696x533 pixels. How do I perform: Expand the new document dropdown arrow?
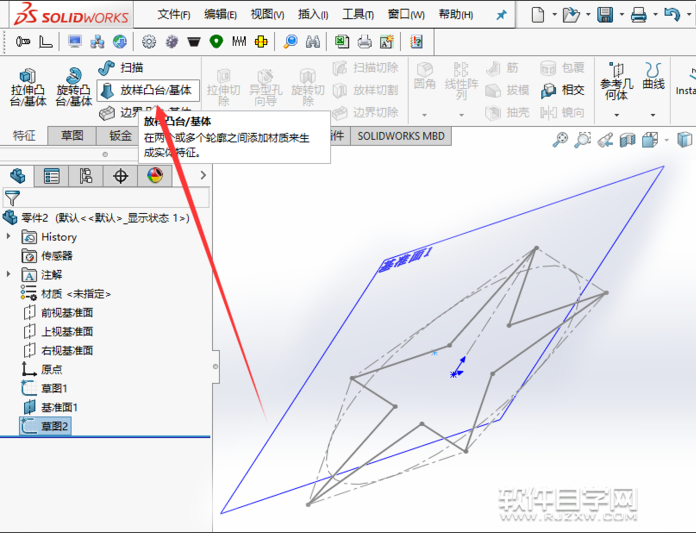click(554, 15)
